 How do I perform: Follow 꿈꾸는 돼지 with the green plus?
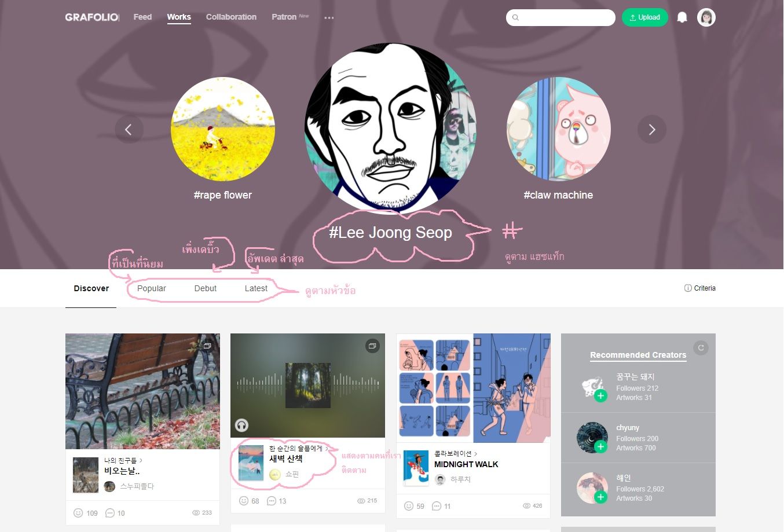[600, 396]
